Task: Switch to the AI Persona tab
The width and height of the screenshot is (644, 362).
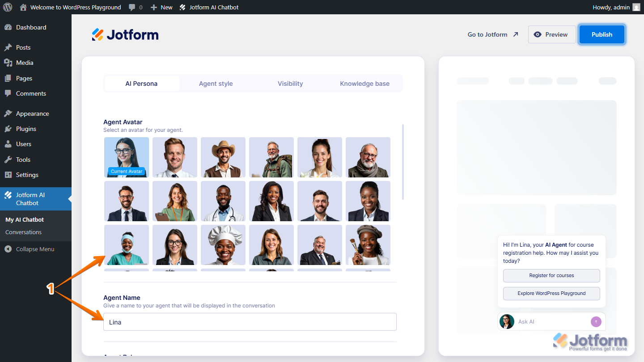Action: [x=141, y=84]
